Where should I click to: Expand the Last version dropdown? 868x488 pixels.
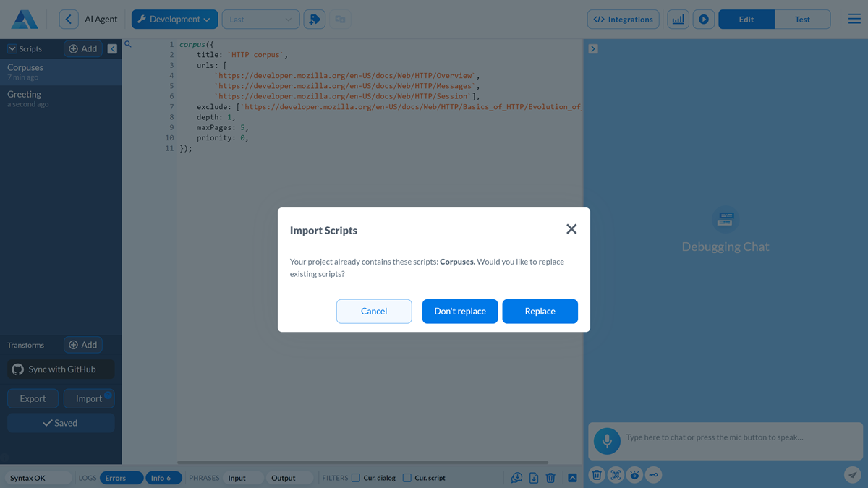coord(260,19)
